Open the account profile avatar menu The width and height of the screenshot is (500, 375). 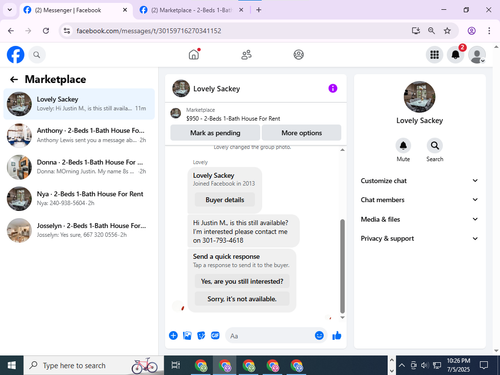tap(477, 55)
